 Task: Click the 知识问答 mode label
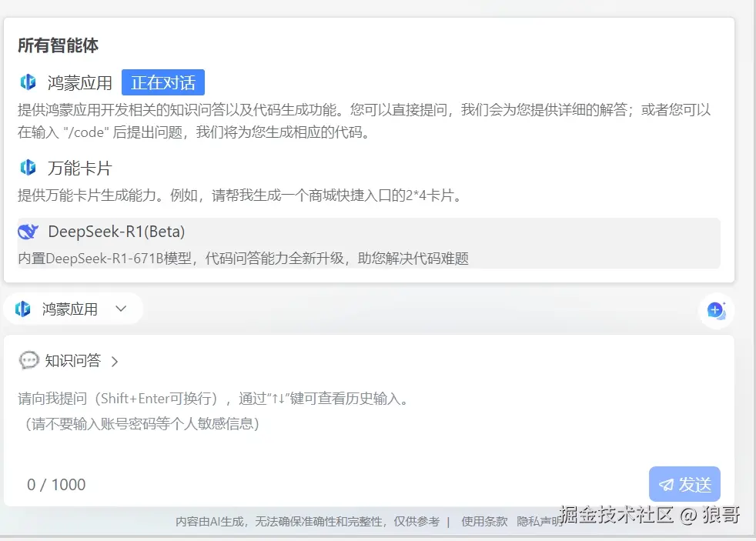click(73, 360)
